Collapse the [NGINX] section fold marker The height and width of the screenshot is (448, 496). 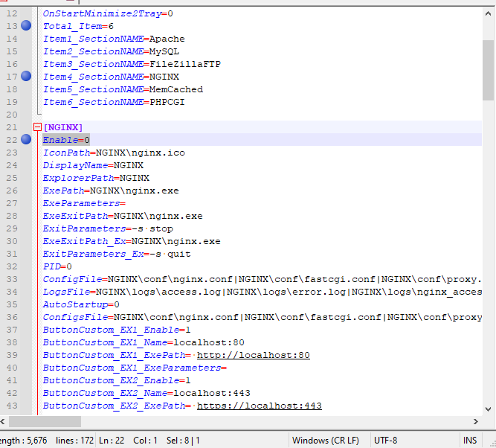37,127
